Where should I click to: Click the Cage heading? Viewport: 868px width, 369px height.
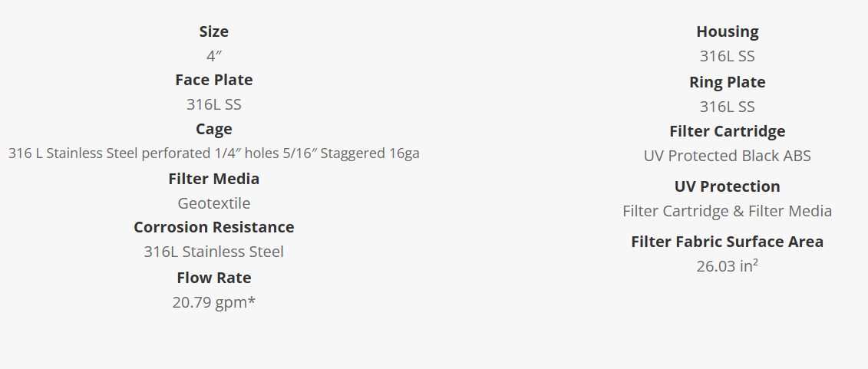[213, 129]
